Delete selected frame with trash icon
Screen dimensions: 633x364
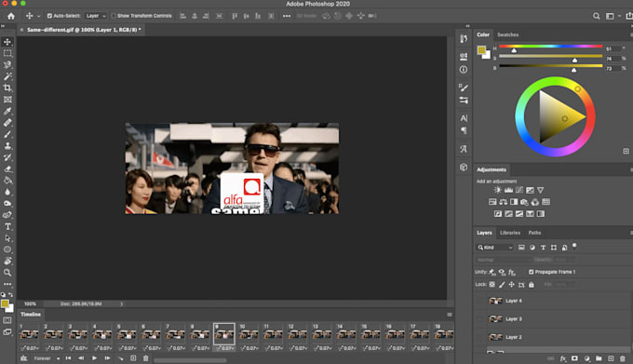point(146,358)
